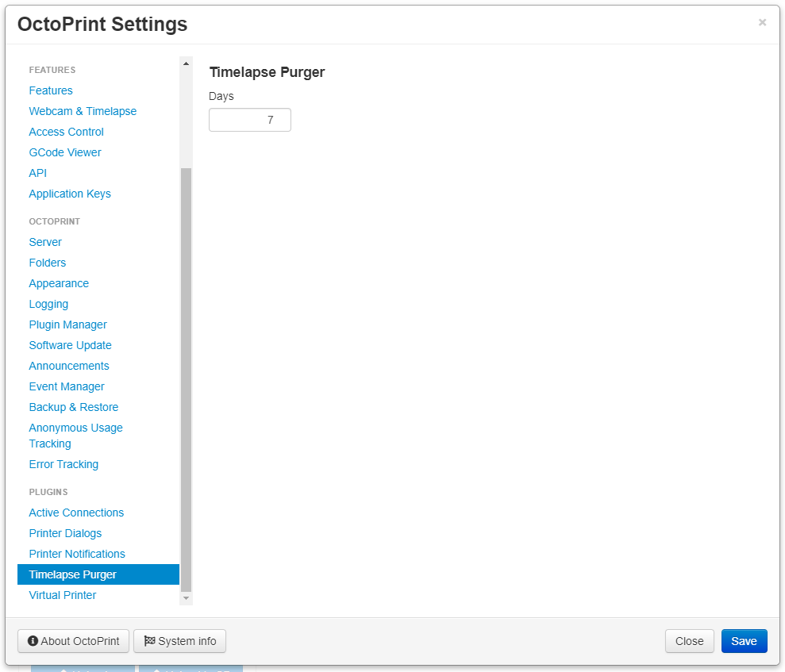
Task: Go to Error Tracking settings
Action: click(x=63, y=464)
